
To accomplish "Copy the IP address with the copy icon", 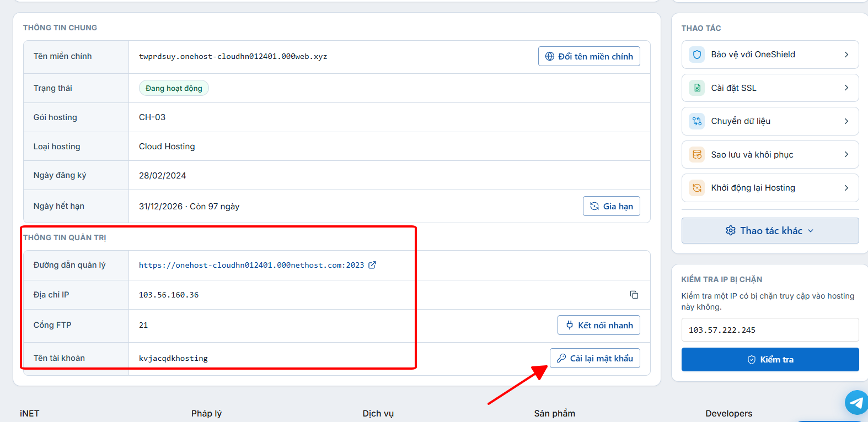I will tap(634, 295).
